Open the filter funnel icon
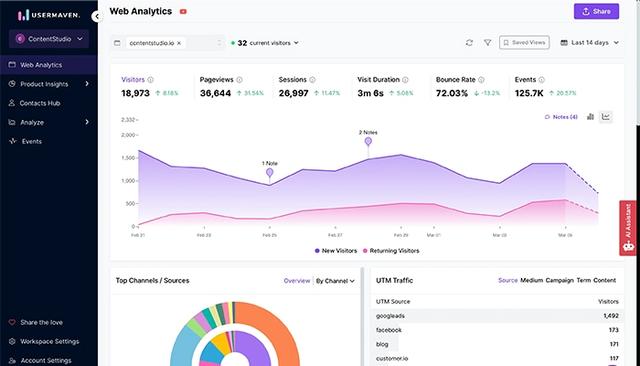The height and width of the screenshot is (366, 640). tap(487, 42)
